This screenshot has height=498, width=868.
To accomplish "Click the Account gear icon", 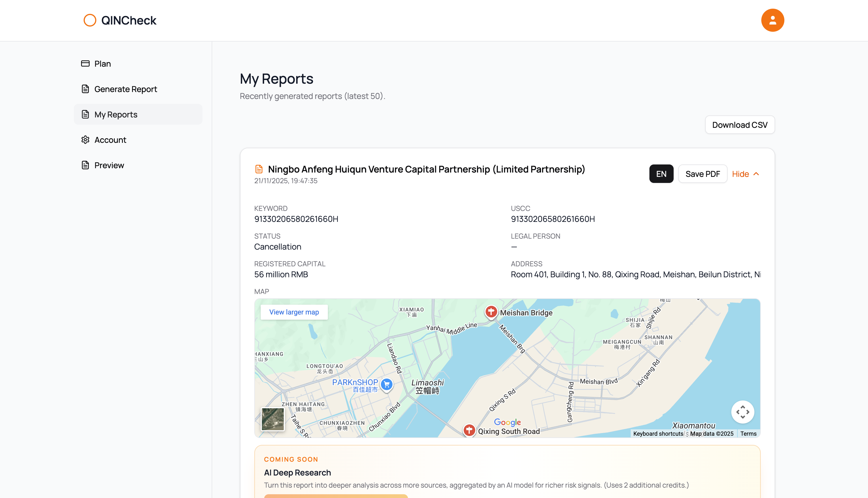I will point(85,140).
